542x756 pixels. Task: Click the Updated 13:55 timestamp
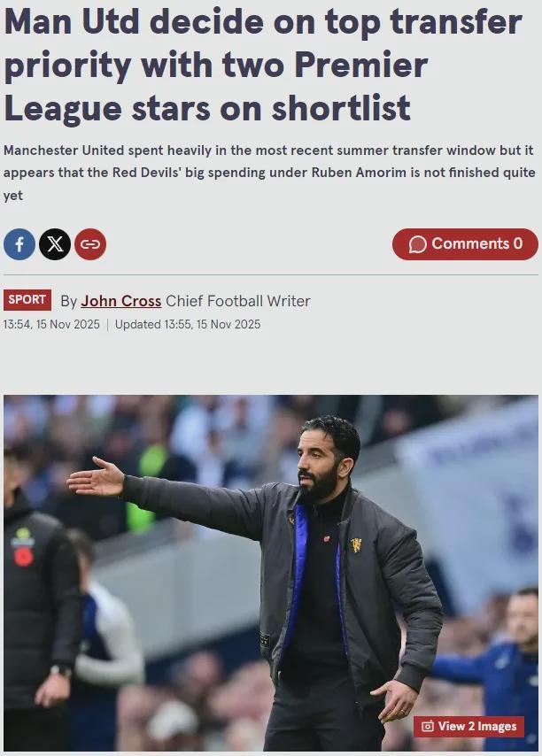188,324
